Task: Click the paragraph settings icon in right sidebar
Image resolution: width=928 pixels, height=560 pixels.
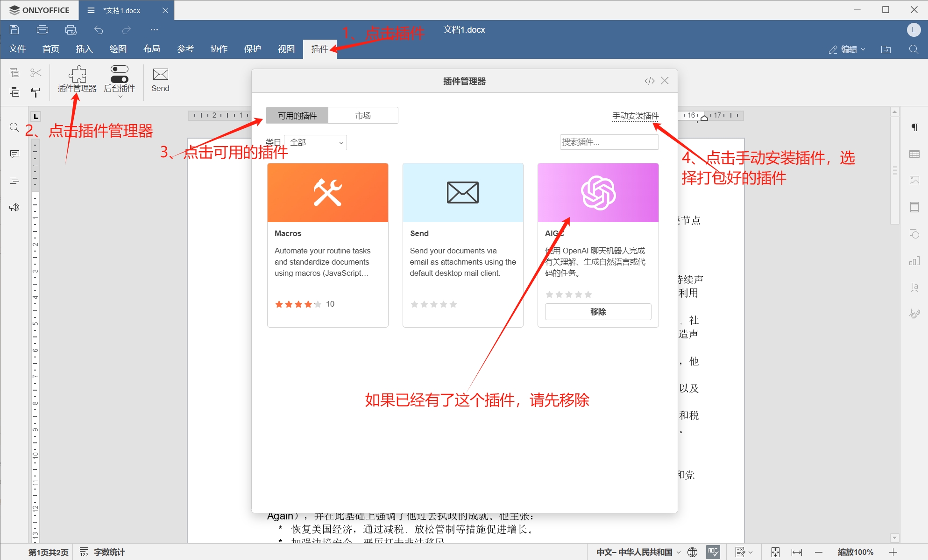Action: pos(914,127)
